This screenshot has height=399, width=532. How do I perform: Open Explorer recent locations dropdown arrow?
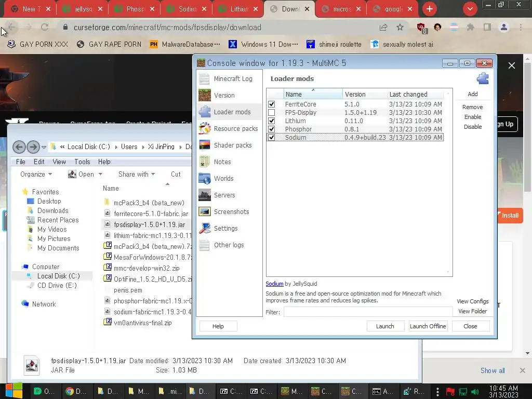[44, 147]
